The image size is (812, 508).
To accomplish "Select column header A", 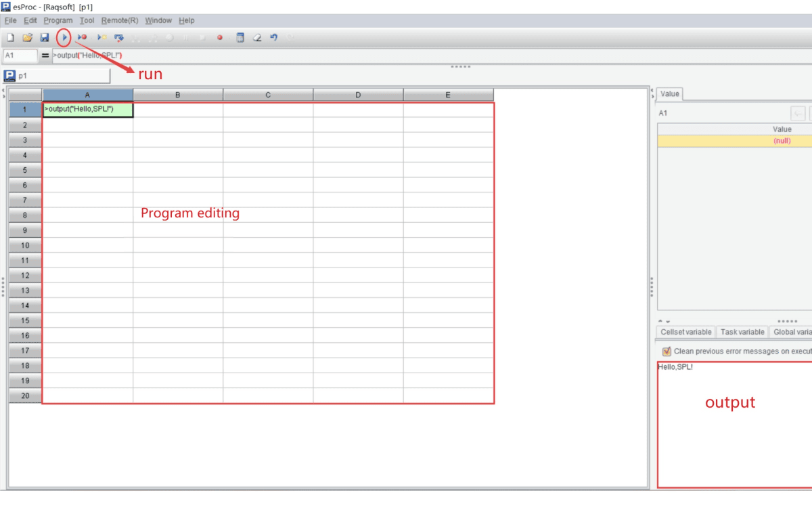I will pyautogui.click(x=88, y=96).
